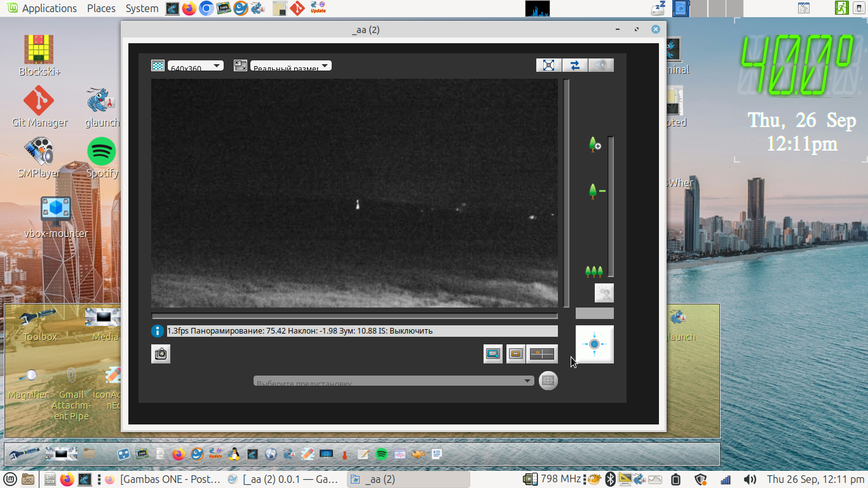Expand the Выберите предустановку preset dropdown

[393, 381]
